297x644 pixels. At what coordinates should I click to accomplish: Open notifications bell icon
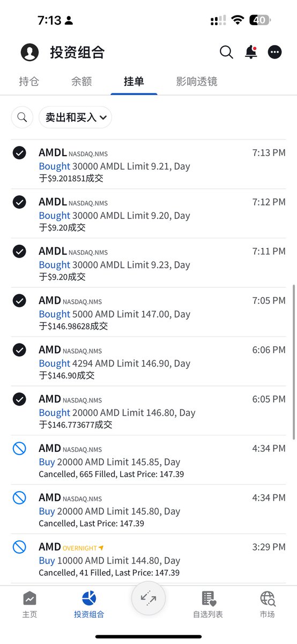tap(251, 52)
